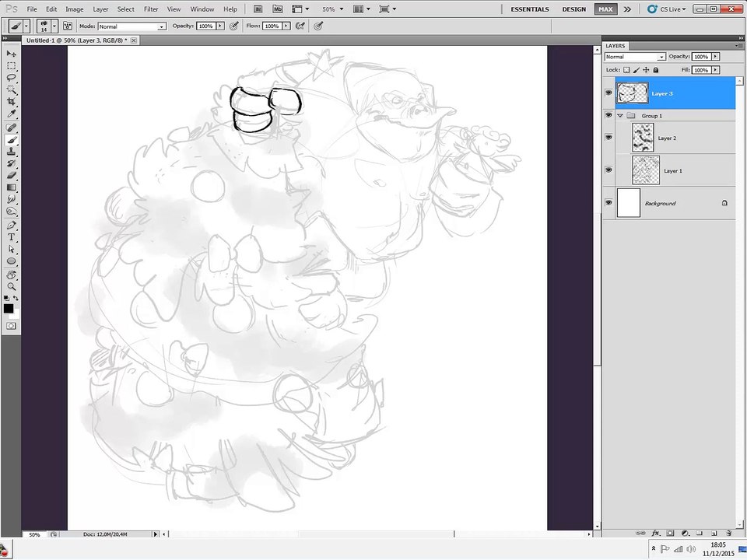Hide Background layer visibility eye
747x560 pixels.
coord(608,202)
